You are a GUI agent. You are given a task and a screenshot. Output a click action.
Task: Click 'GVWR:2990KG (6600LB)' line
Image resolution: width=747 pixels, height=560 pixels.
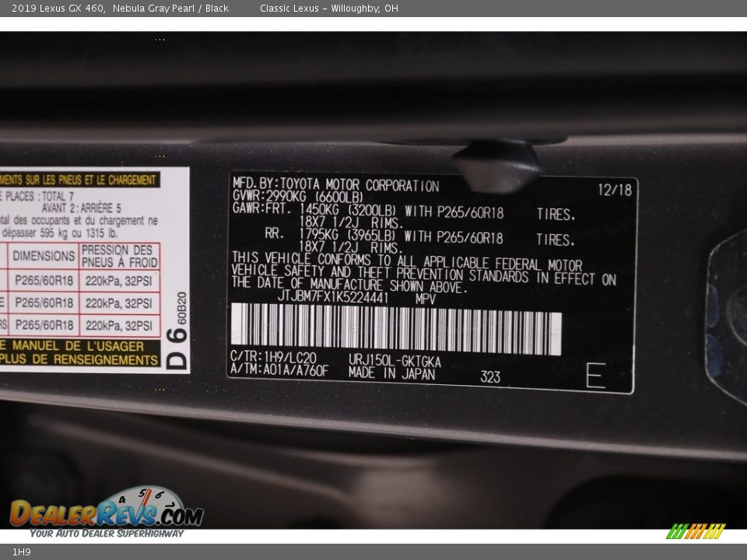(x=297, y=196)
